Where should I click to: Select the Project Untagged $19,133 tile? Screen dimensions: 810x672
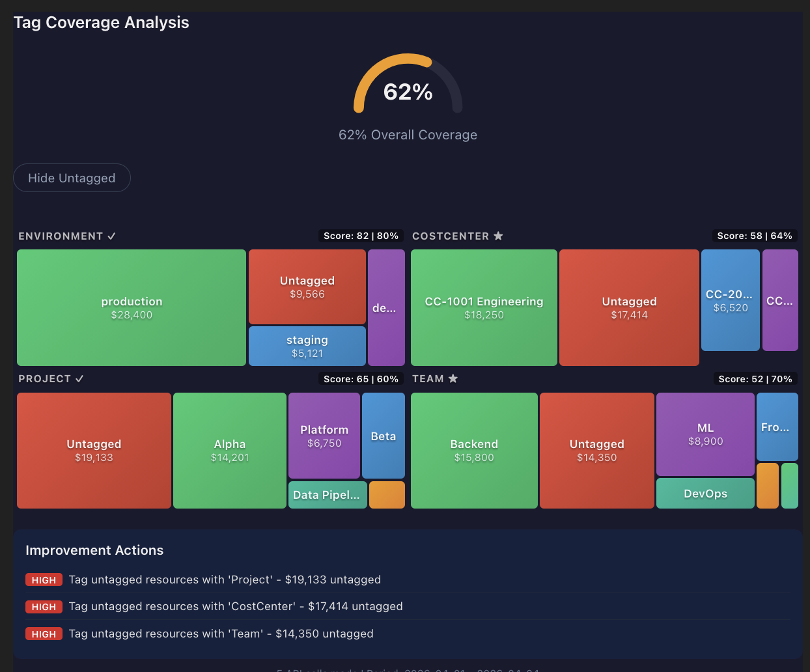pos(94,451)
